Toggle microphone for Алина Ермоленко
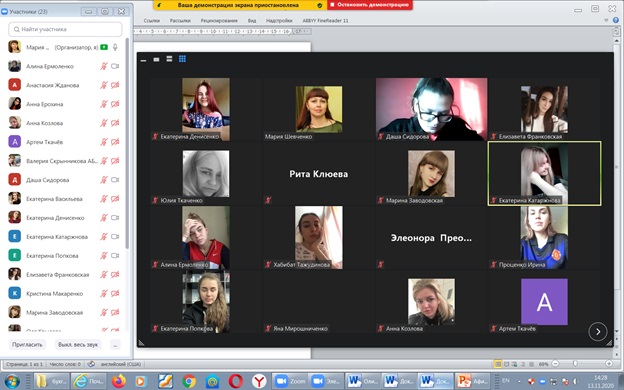624x390 pixels. (x=104, y=66)
